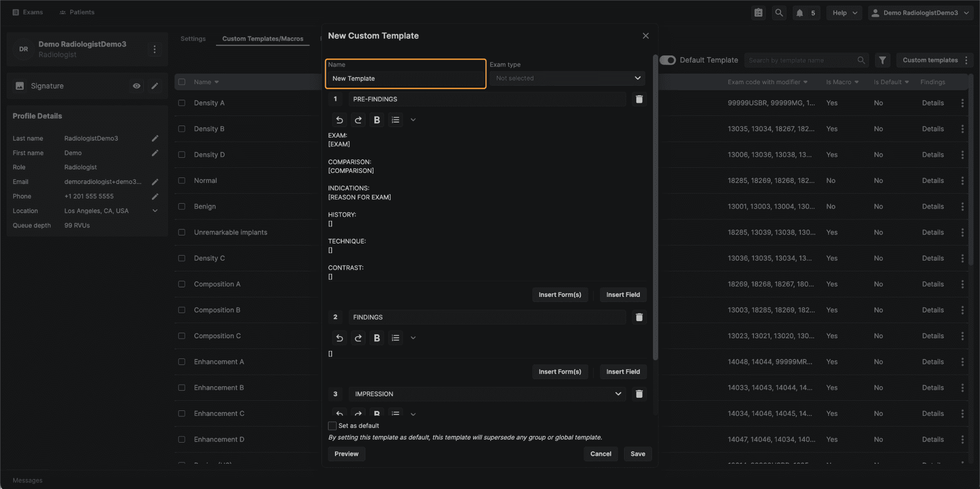
Task: Edit the signature with pencil icon
Action: coord(155,86)
